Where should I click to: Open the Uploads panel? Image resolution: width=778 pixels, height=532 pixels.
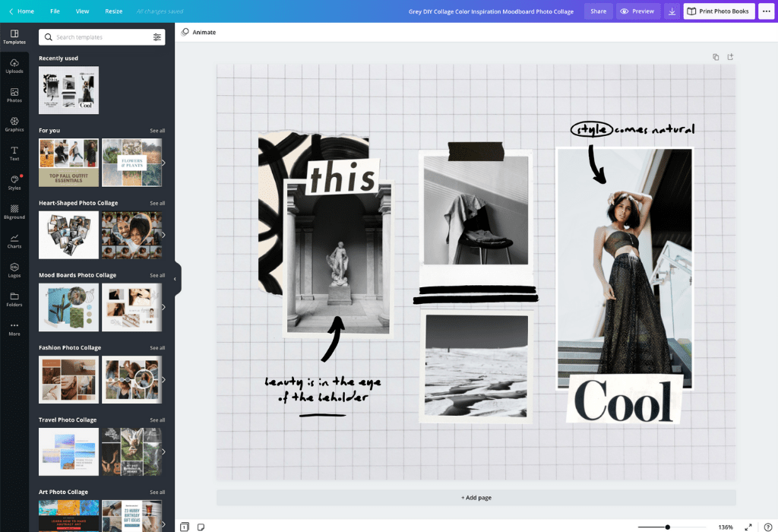coord(14,67)
